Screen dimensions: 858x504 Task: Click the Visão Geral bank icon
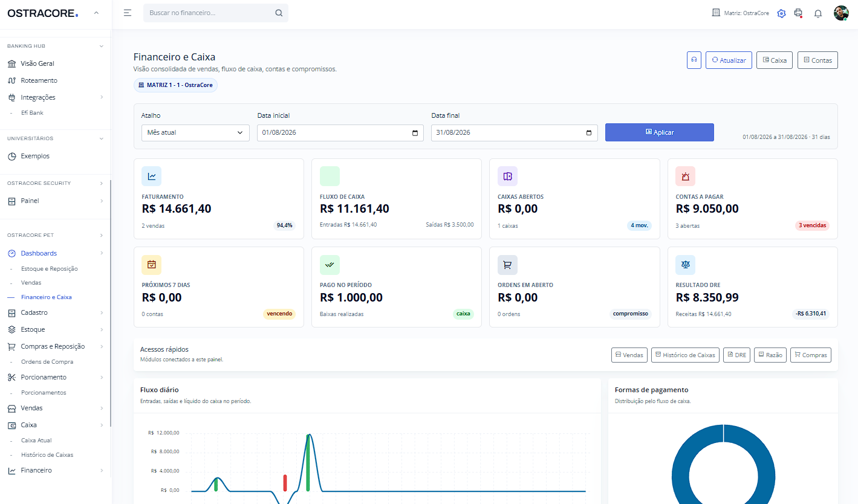[x=11, y=63]
